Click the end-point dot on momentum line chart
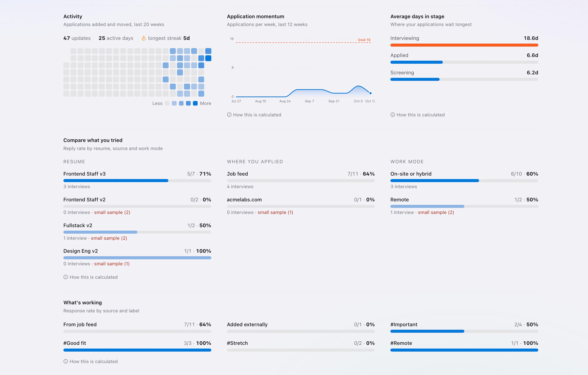The height and width of the screenshot is (375, 588). (x=370, y=93)
